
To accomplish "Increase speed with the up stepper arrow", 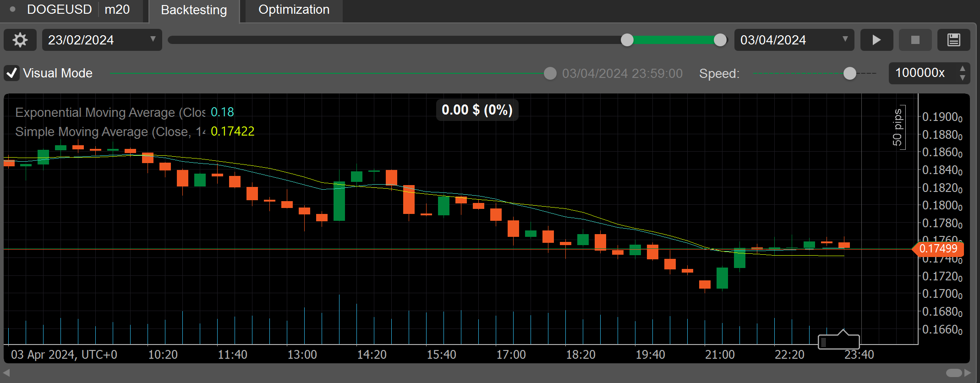I will pos(962,68).
